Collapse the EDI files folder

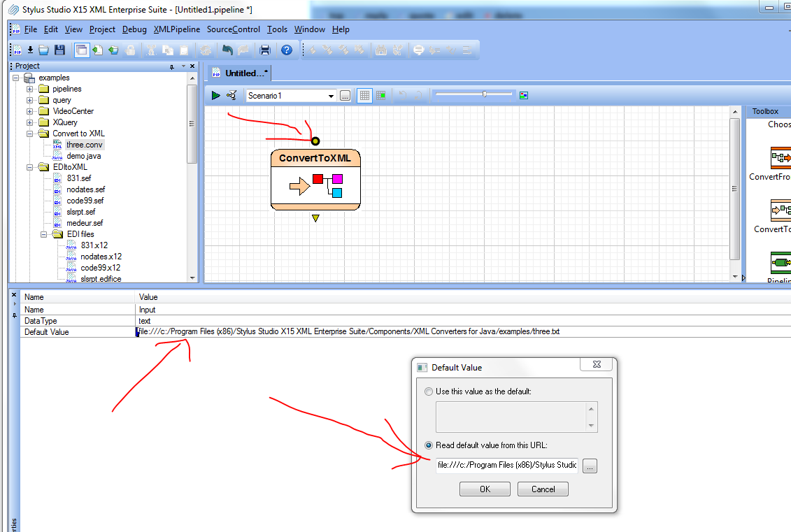click(44, 234)
